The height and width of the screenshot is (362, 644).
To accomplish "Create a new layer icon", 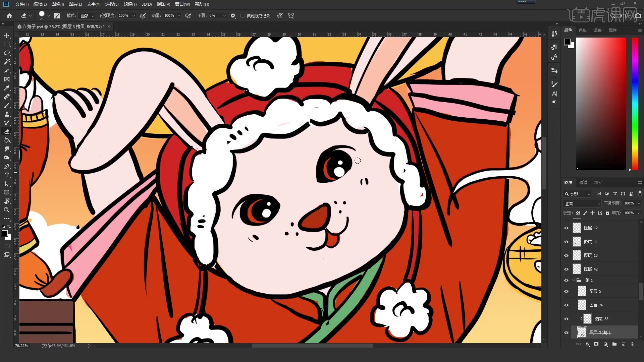I will pos(624,344).
